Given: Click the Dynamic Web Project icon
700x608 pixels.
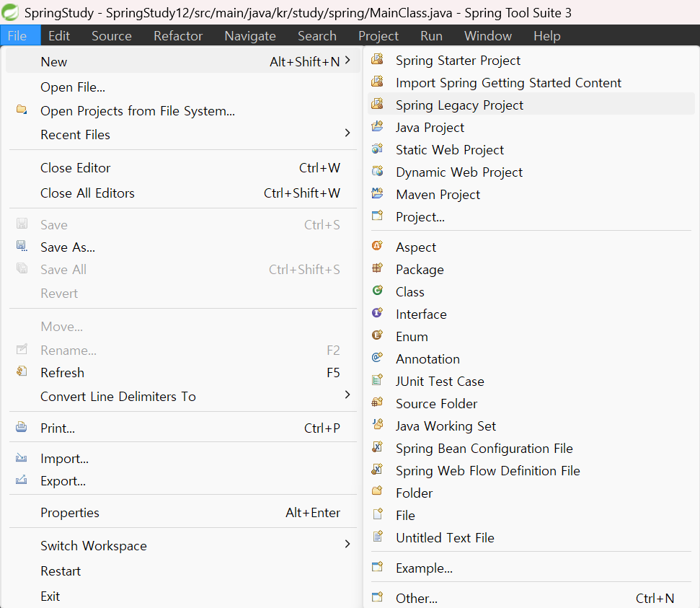Looking at the screenshot, I should [x=377, y=171].
